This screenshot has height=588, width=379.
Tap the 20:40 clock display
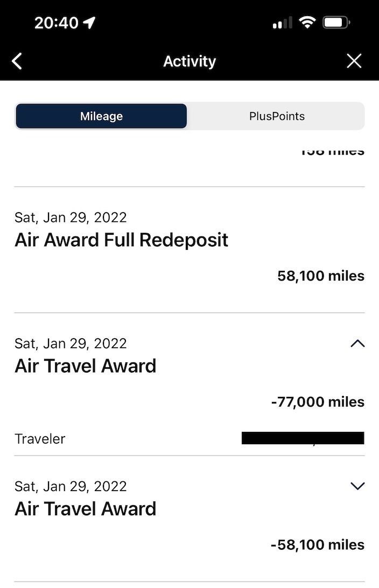coord(56,23)
